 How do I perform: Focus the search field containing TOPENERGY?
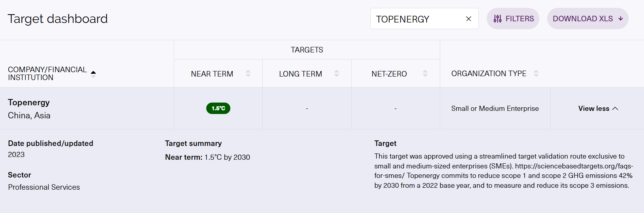point(417,19)
